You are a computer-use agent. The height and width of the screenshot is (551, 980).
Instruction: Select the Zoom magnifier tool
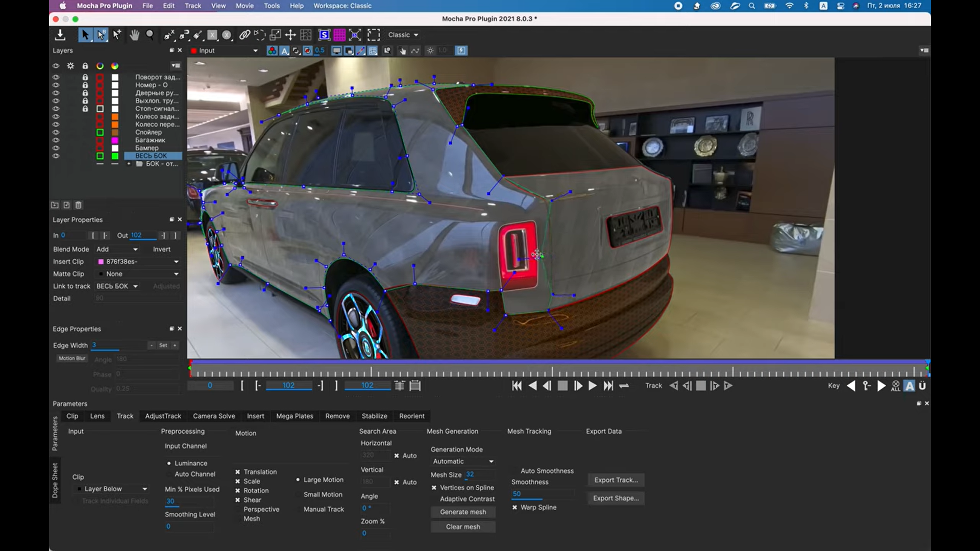point(150,35)
